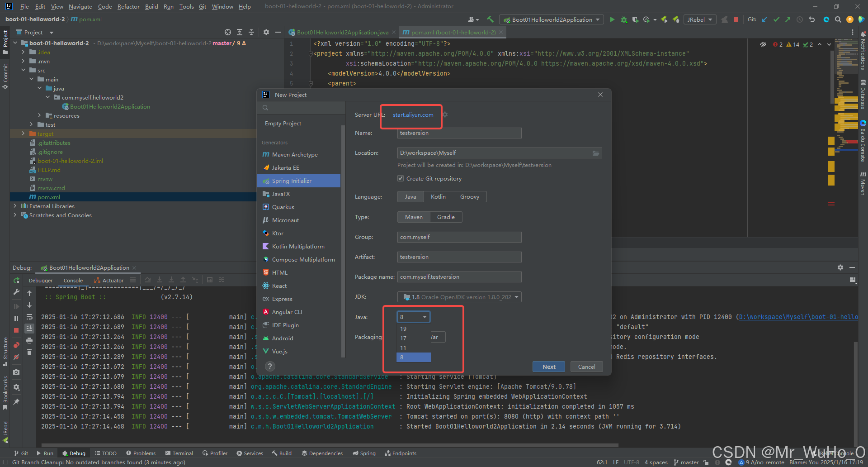Open JDK selection dropdown

(x=459, y=297)
